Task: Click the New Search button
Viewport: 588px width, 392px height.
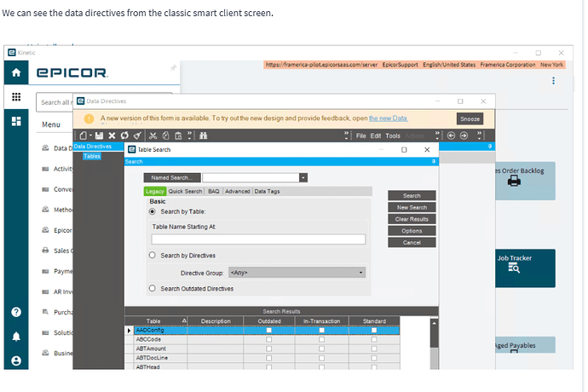Action: 412,207
